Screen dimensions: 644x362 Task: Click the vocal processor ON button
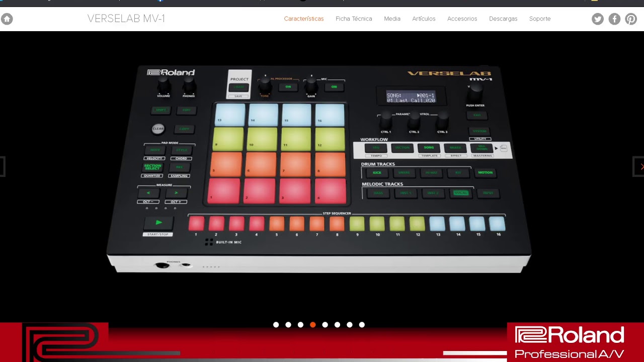point(288,87)
